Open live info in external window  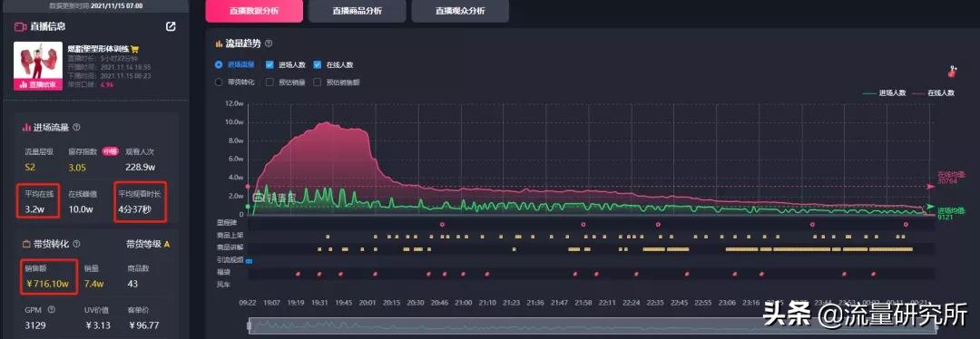pos(171,27)
